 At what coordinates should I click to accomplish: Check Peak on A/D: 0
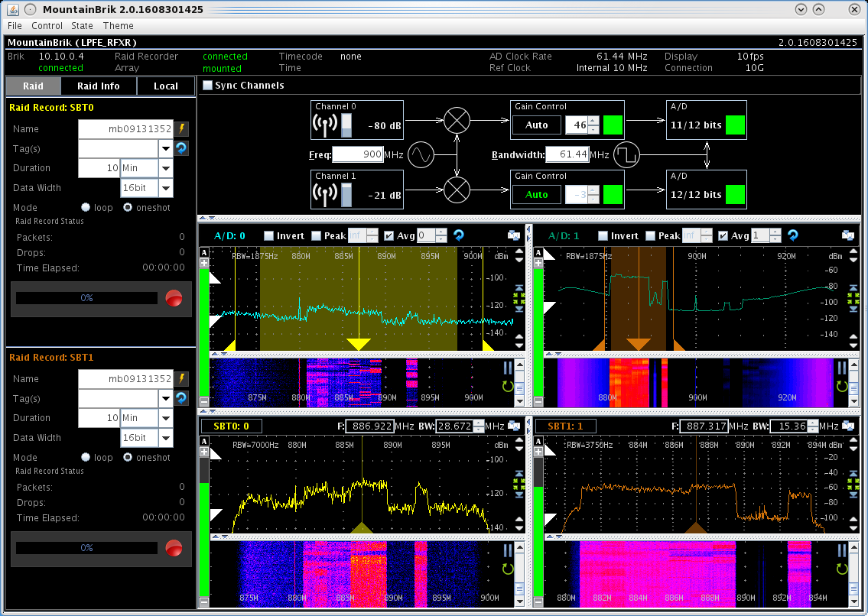pos(316,235)
